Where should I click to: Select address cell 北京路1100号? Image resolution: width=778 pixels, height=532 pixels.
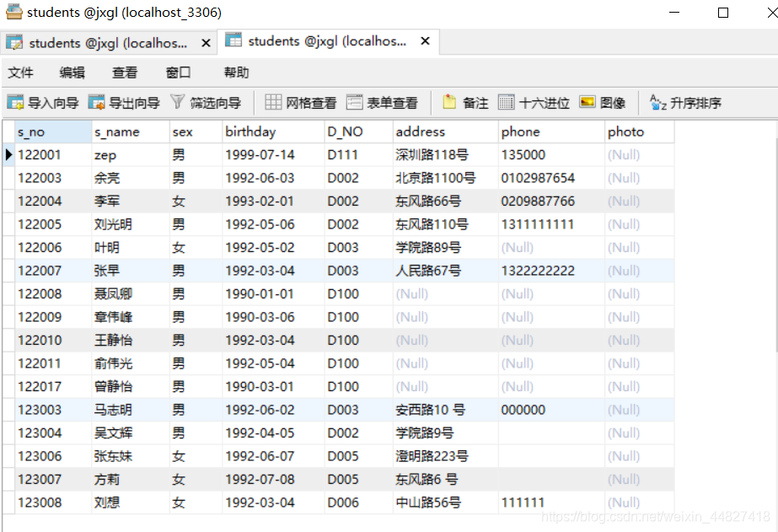point(446,178)
